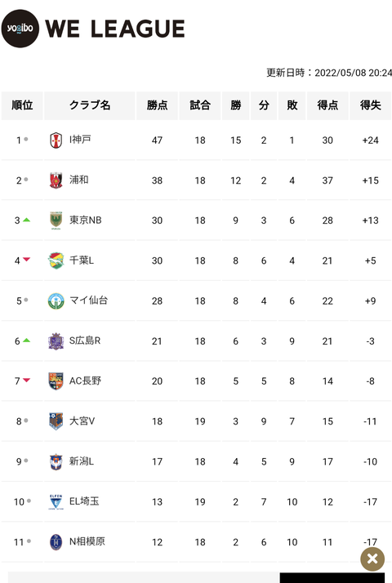Click the 東京NB team crest
Image resolution: width=392 pixels, height=583 pixels.
(56, 220)
